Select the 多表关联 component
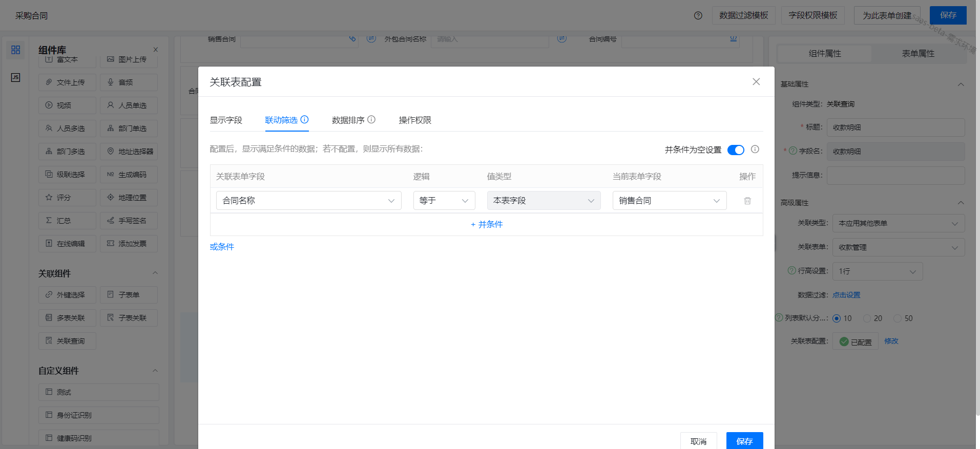 (67, 318)
